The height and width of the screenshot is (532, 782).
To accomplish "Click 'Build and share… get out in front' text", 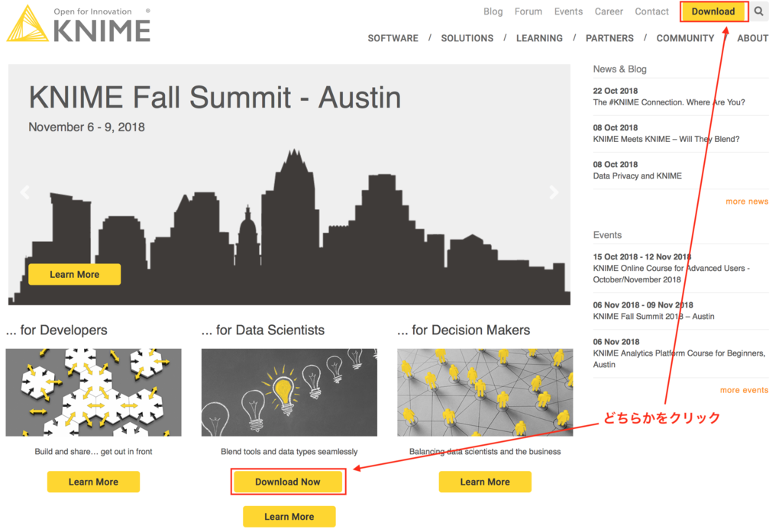I will click(93, 452).
